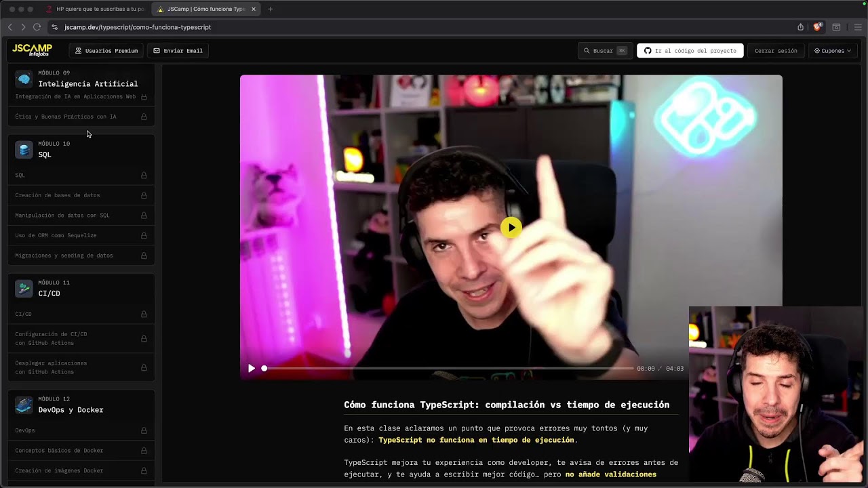Click the video progress bar handle
Image resolution: width=868 pixels, height=488 pixels.
pyautogui.click(x=264, y=368)
